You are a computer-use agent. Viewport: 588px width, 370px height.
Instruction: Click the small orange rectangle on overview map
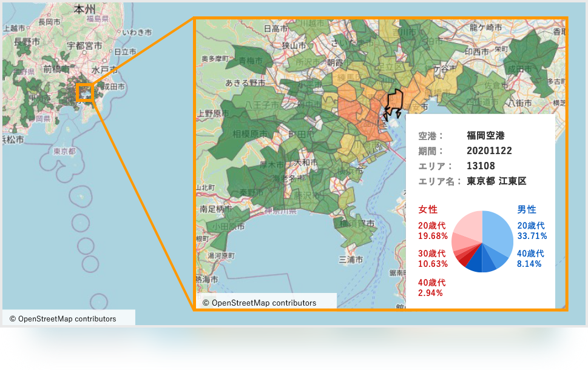click(84, 93)
